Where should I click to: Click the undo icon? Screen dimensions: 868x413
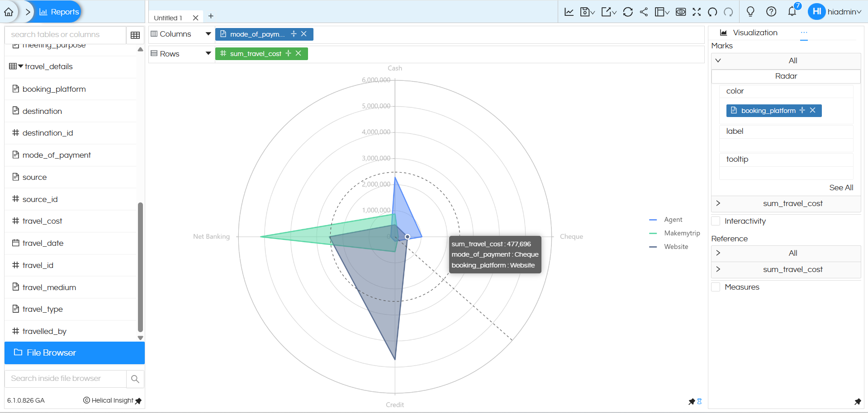coord(712,12)
